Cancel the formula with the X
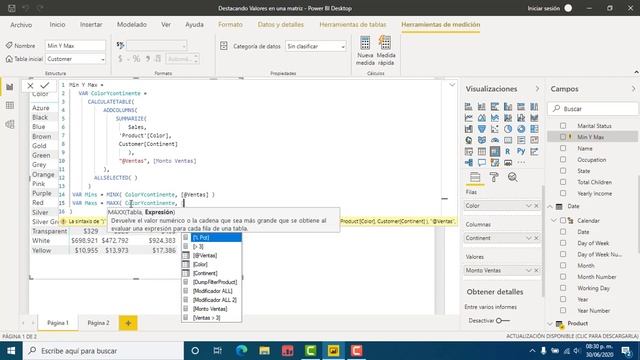Viewport: 640px width, 360px height. click(30, 85)
